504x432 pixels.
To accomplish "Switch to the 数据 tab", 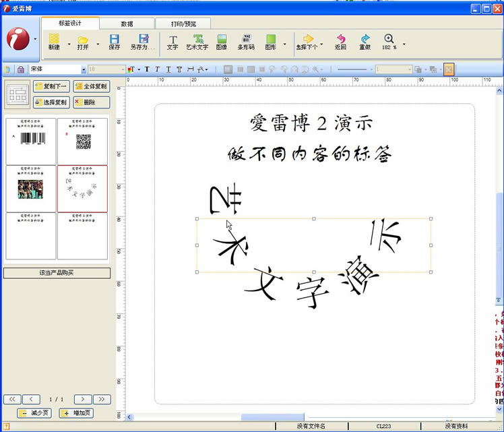I will pyautogui.click(x=127, y=24).
